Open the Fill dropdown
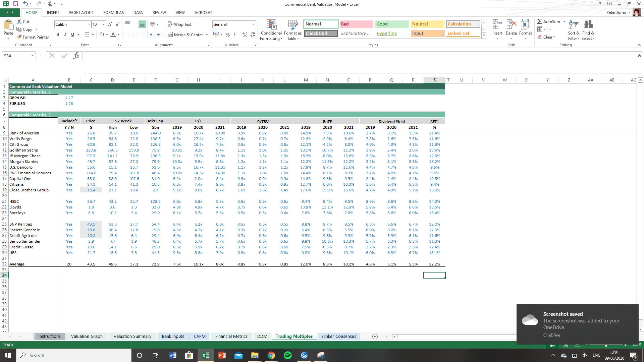644x362 pixels. 544,29
